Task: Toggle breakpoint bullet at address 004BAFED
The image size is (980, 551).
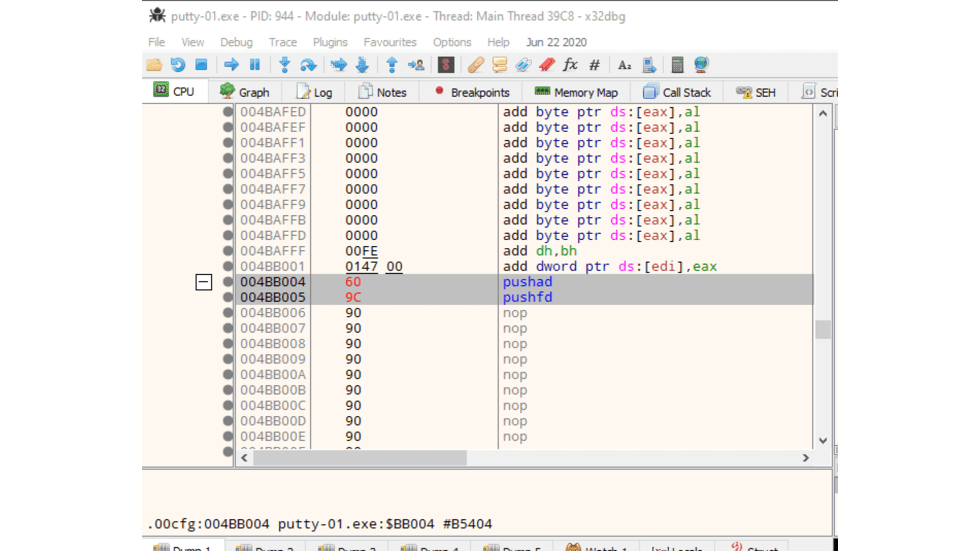Action: pos(228,112)
